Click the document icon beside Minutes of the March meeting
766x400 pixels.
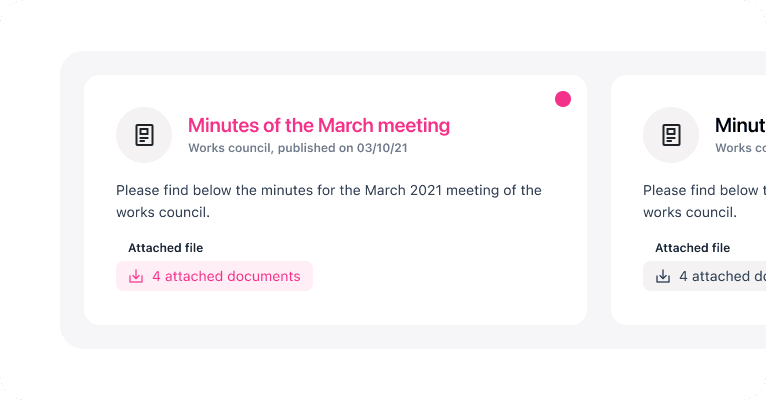click(144, 135)
